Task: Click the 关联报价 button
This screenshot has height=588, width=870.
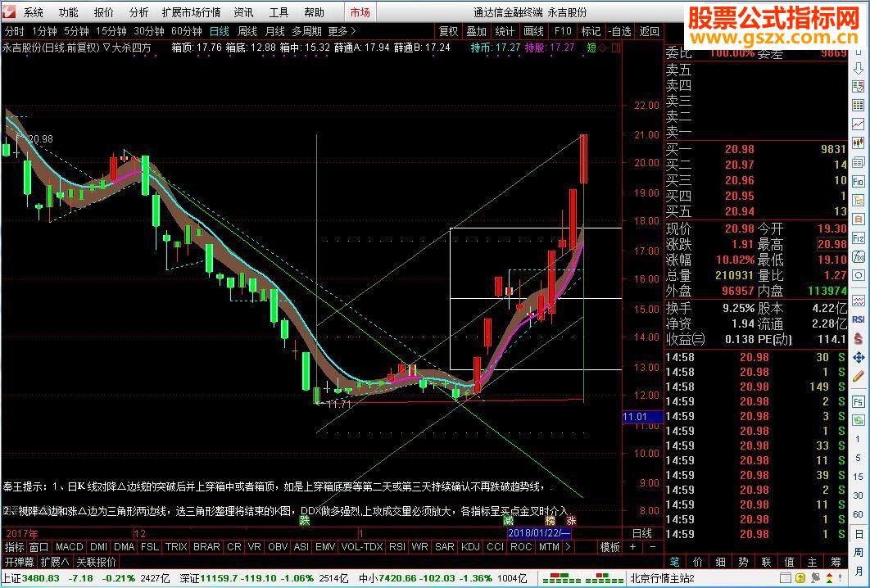Action: pos(97,563)
